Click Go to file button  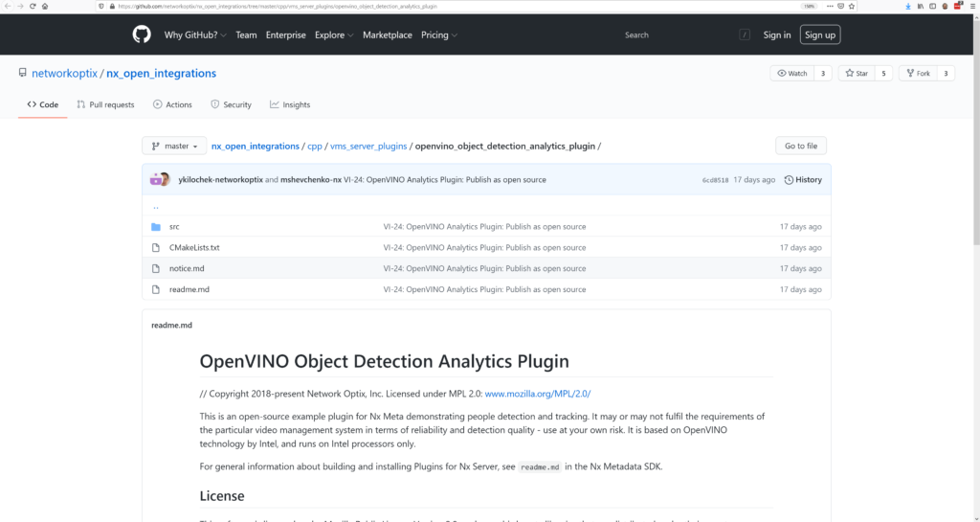pyautogui.click(x=801, y=146)
